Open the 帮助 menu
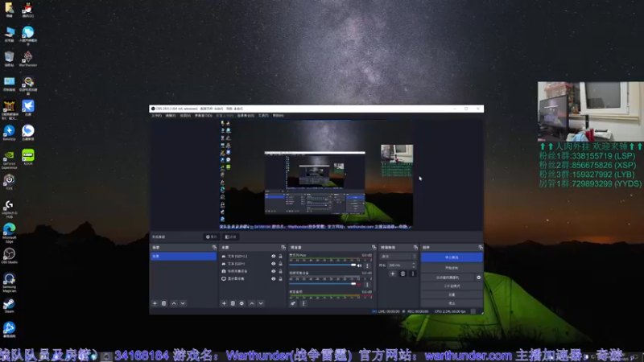The image size is (644, 362). click(x=278, y=116)
